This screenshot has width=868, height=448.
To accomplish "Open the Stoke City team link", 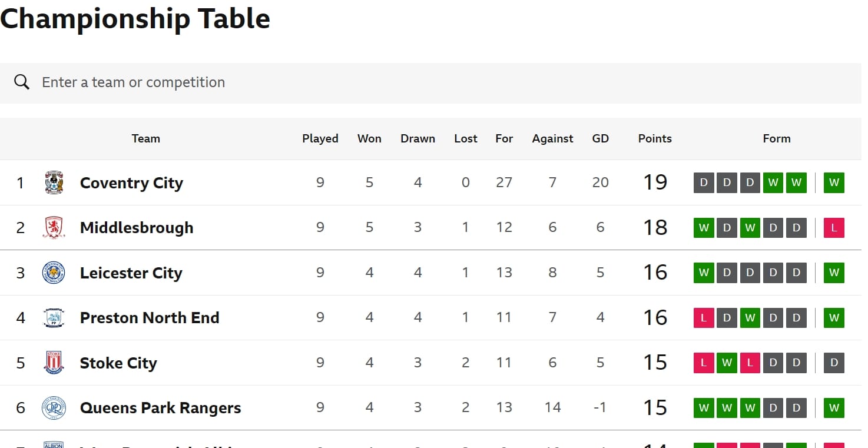I will pyautogui.click(x=118, y=363).
